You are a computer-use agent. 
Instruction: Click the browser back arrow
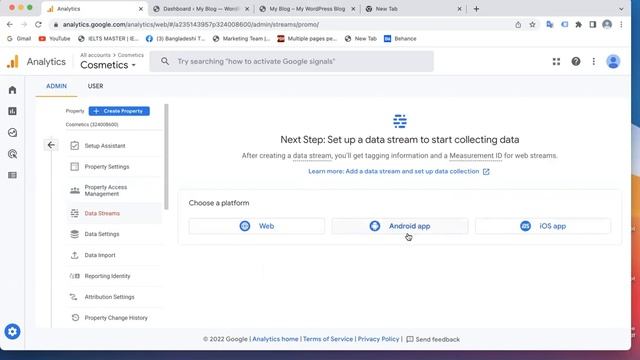[10, 24]
